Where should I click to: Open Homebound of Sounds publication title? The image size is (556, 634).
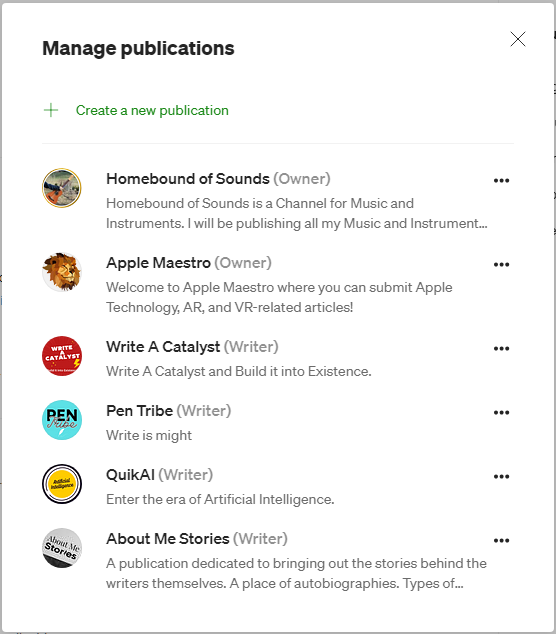tap(188, 179)
